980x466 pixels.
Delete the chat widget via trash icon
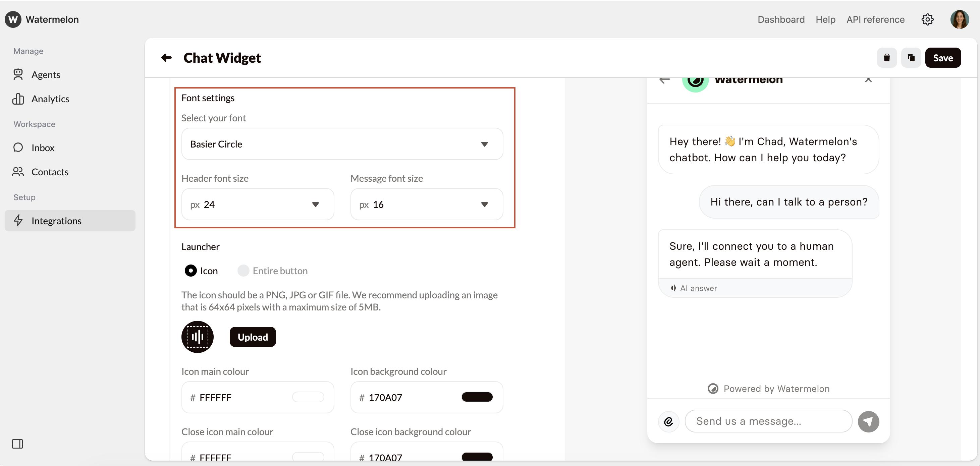[x=887, y=57]
